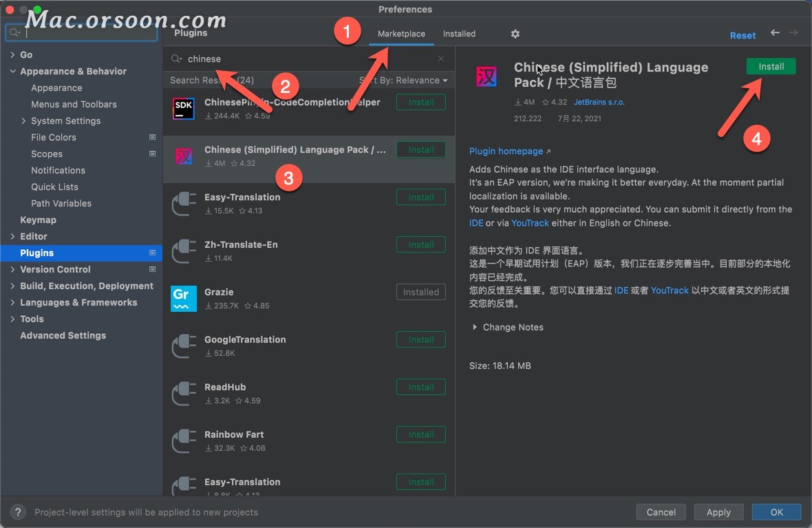Select the Grazie plugin name

tap(219, 293)
